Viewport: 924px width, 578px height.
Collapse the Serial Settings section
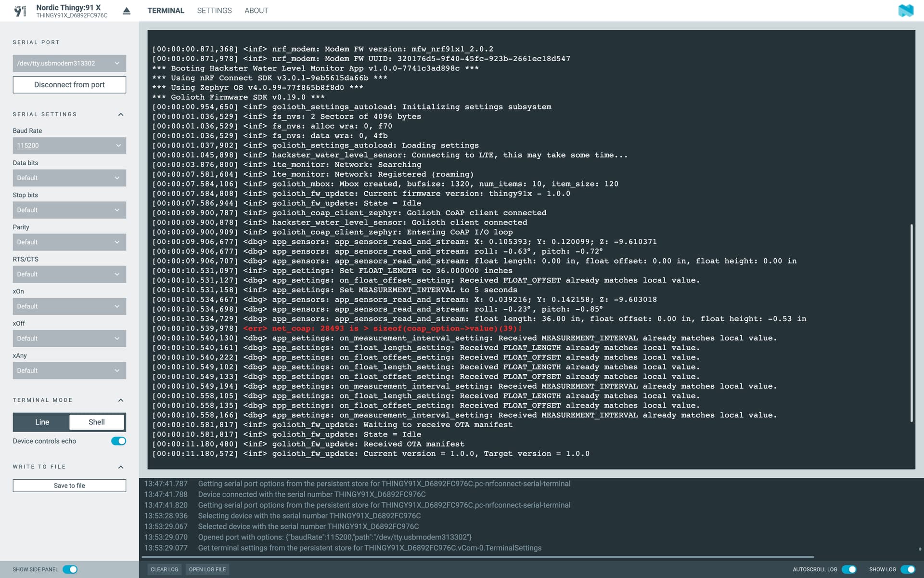click(x=121, y=115)
